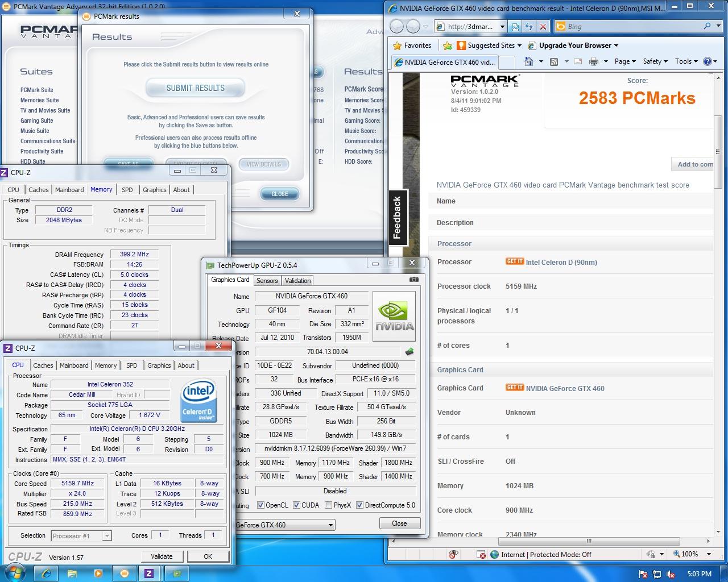Click RSS feeds icon in IE toolbar
Image resolution: width=728 pixels, height=582 pixels.
click(x=553, y=61)
